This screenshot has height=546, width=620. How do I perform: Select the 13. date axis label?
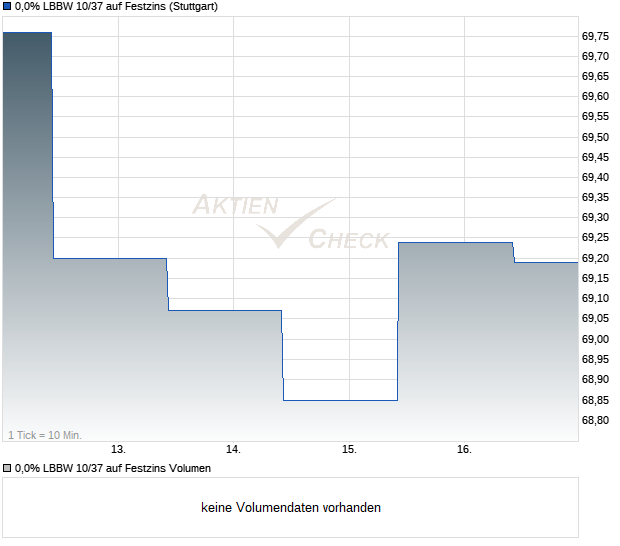pyautogui.click(x=118, y=450)
